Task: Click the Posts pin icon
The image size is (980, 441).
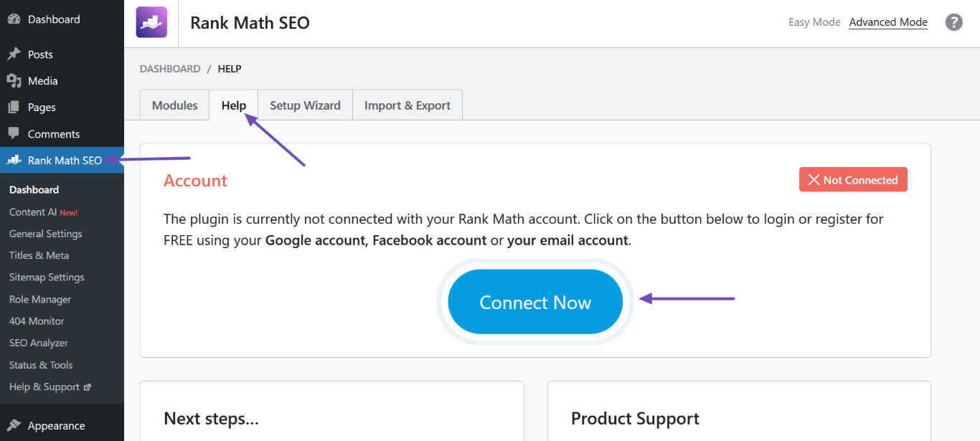Action: point(14,54)
